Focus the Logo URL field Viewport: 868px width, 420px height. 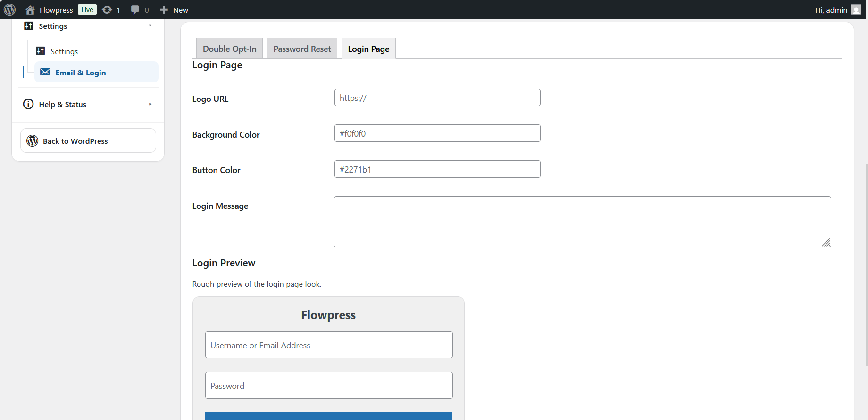pos(437,98)
